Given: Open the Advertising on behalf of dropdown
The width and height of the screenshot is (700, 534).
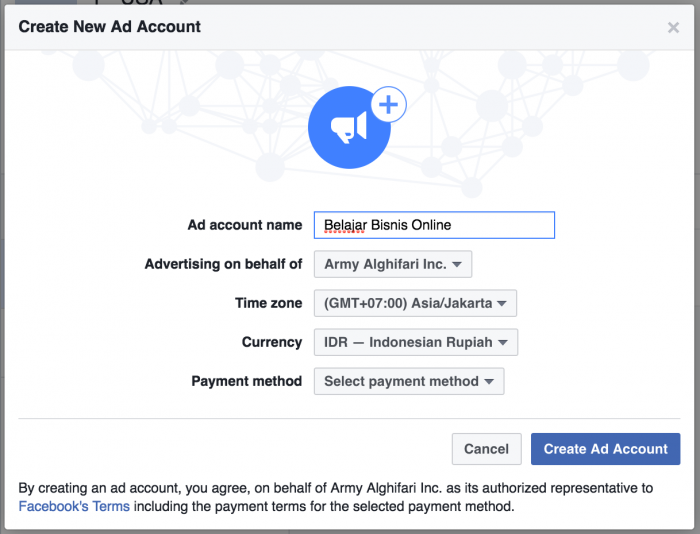Looking at the screenshot, I should click(x=392, y=265).
